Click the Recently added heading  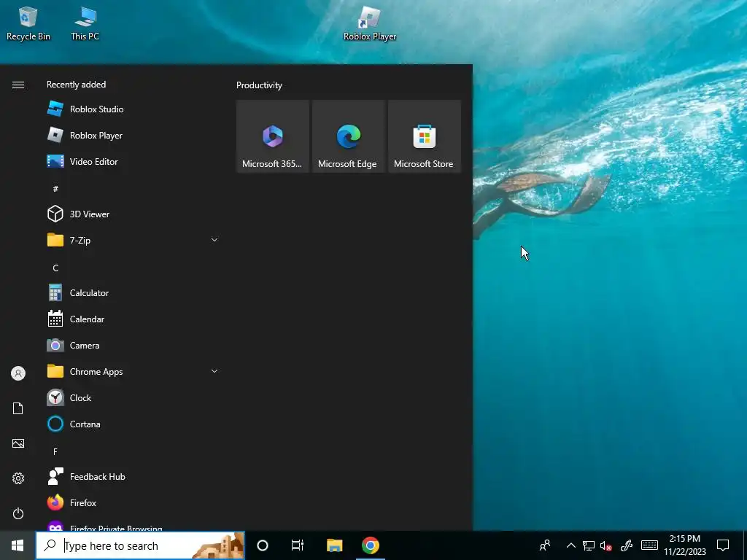(x=76, y=85)
